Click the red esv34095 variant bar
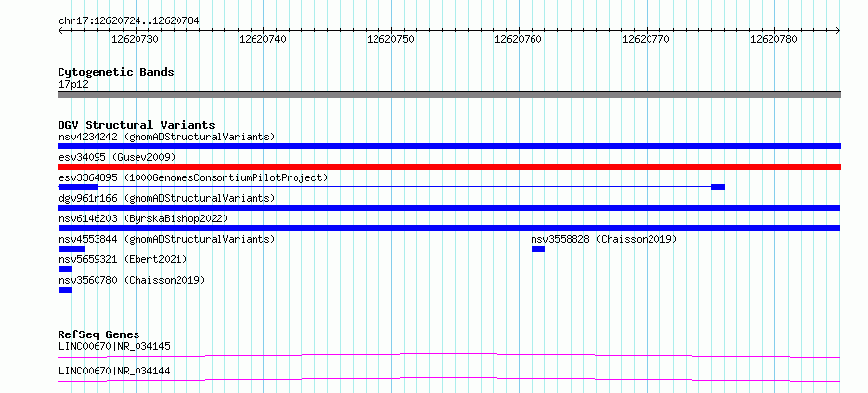868x393 pixels. pos(449,167)
